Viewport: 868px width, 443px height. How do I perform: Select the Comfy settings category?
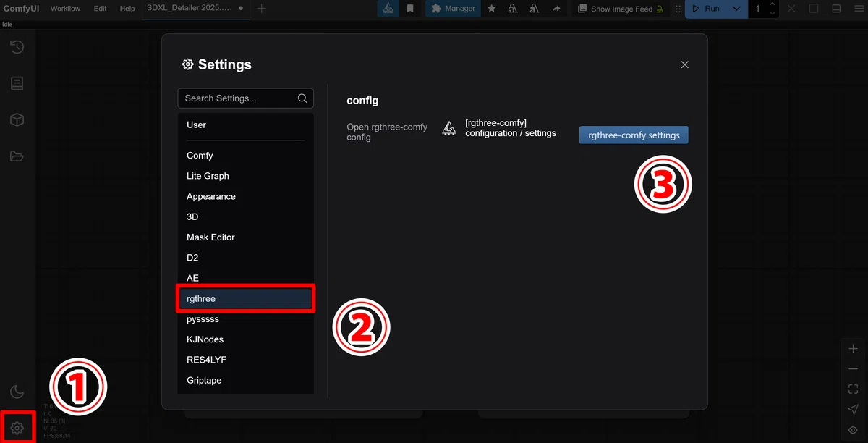pos(245,156)
